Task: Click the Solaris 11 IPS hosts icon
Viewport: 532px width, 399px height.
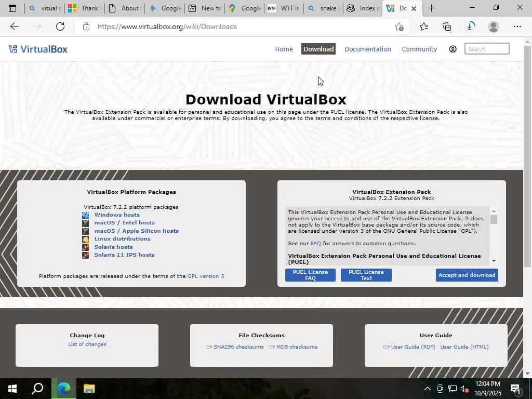Action: click(x=86, y=255)
